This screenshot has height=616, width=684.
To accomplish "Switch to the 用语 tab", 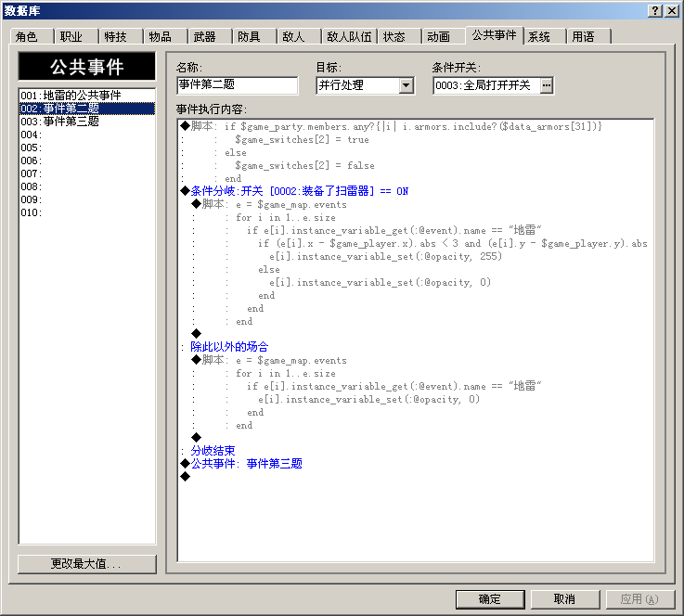I will click(588, 36).
